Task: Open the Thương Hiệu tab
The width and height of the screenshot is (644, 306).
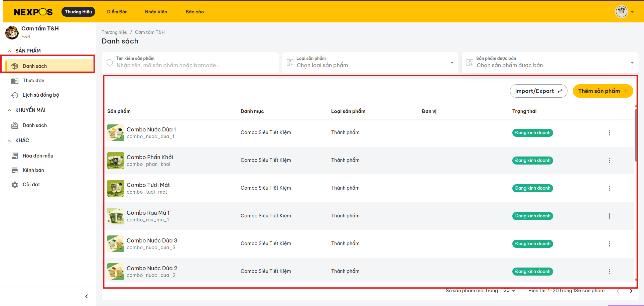Action: (x=78, y=12)
